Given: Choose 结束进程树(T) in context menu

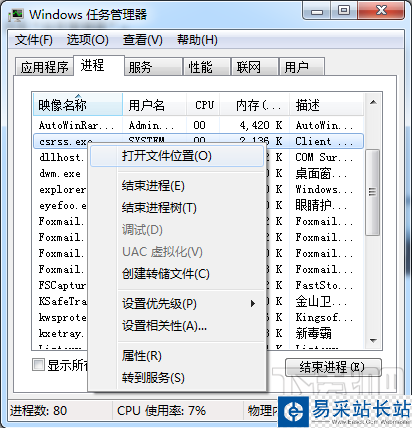Looking at the screenshot, I should pyautogui.click(x=177, y=208).
